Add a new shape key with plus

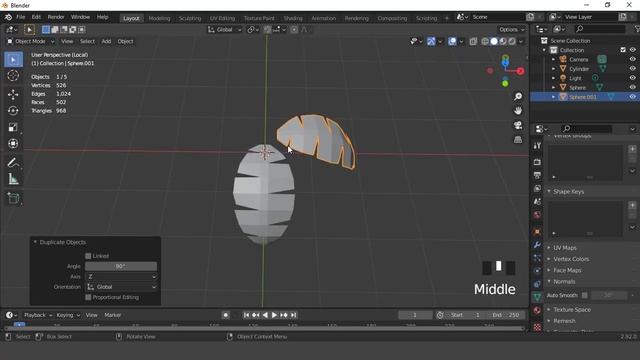632,205
